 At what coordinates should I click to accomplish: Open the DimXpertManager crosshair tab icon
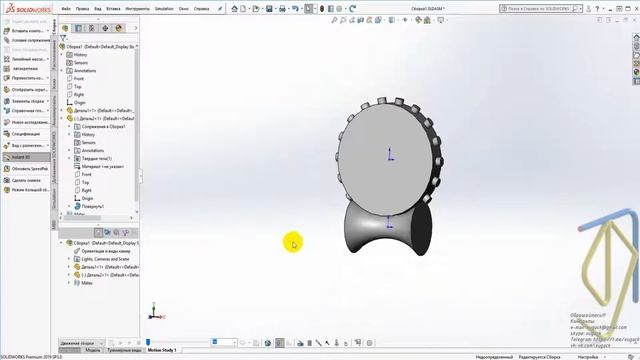(105, 28)
